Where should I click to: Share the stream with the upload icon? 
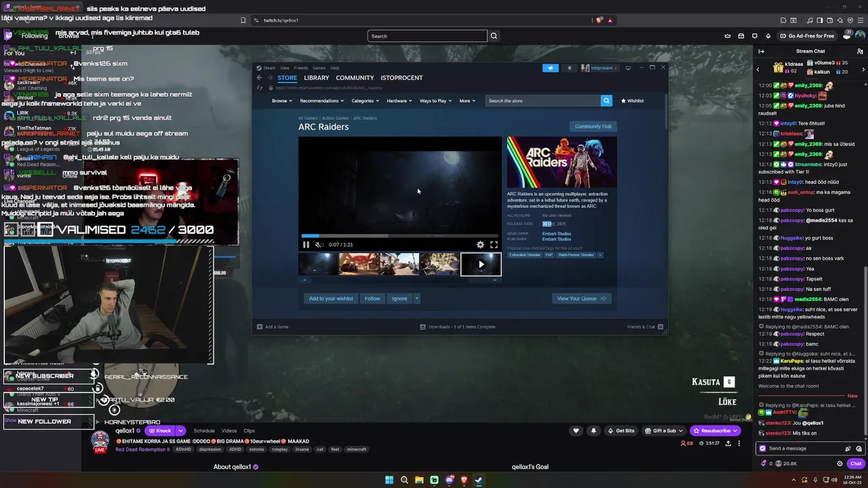click(728, 443)
